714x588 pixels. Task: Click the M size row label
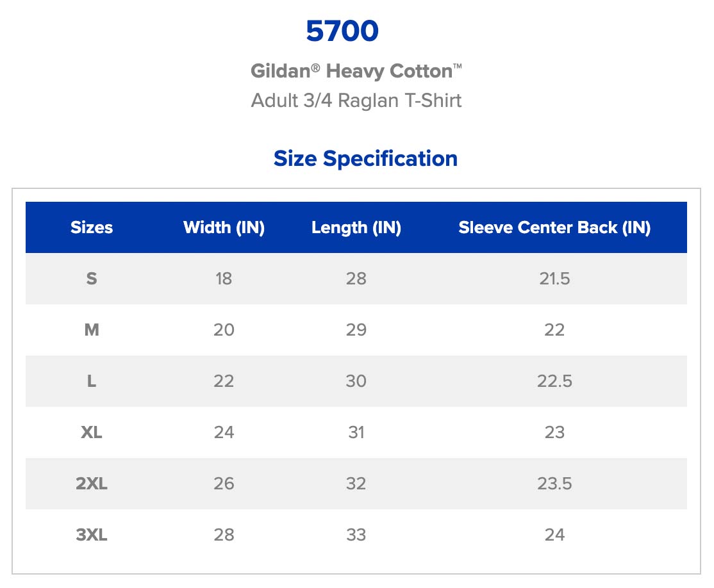[x=92, y=330]
